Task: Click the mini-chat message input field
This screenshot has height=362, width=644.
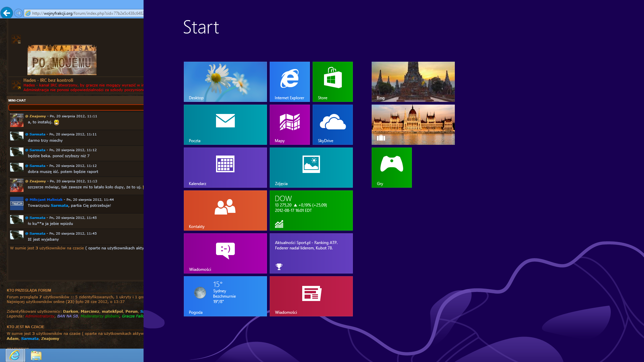Action: tap(76, 107)
